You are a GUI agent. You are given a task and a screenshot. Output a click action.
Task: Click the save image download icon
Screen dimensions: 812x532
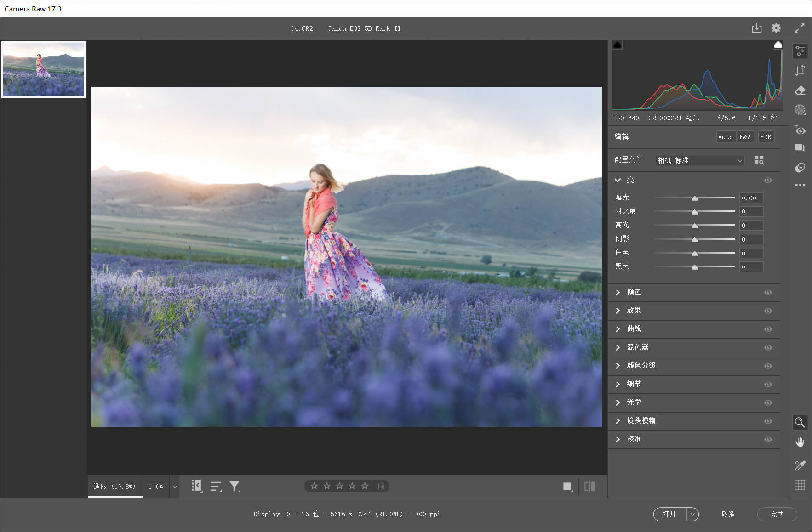(x=756, y=28)
